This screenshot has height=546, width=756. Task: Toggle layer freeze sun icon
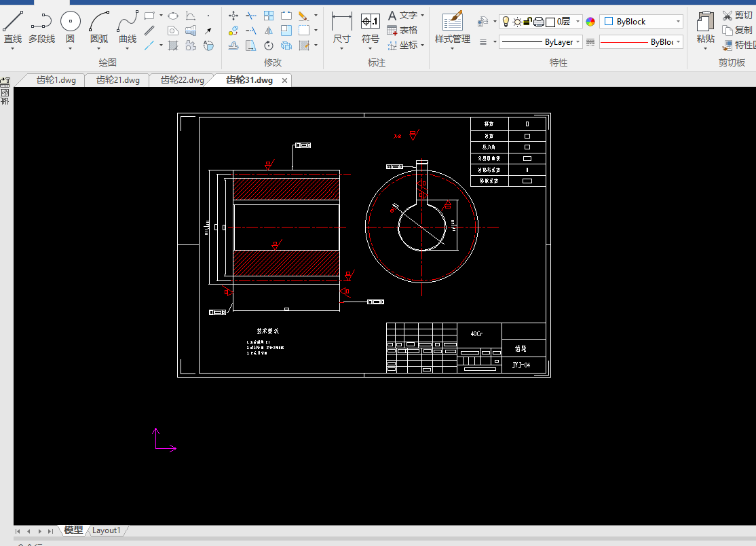point(516,22)
